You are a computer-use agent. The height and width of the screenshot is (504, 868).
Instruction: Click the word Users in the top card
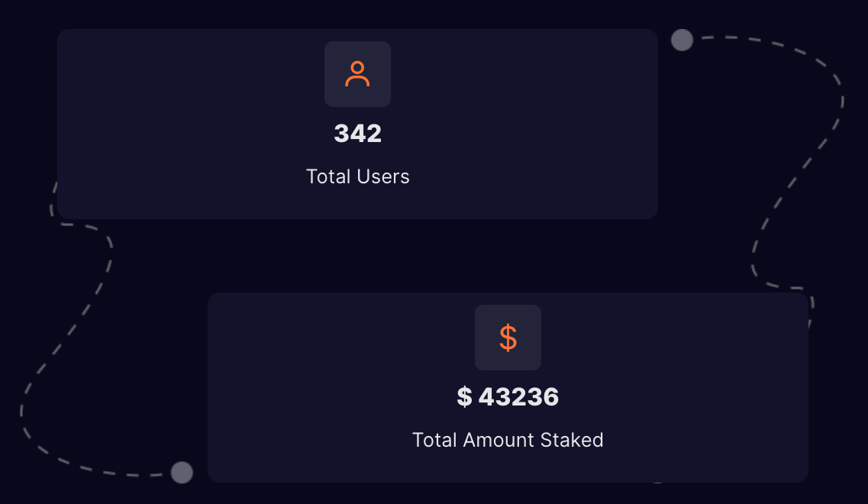pos(383,176)
